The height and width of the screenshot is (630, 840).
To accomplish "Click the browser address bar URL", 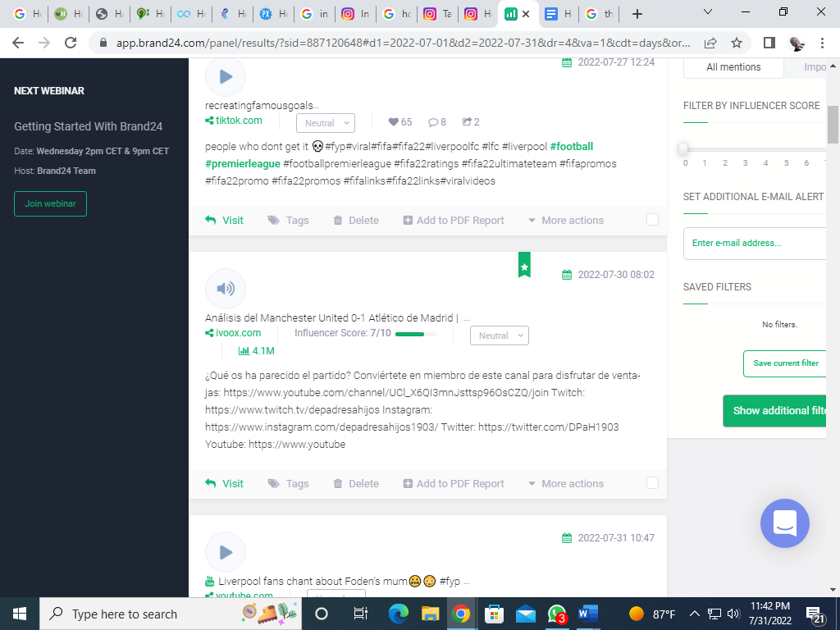I will pos(403,43).
